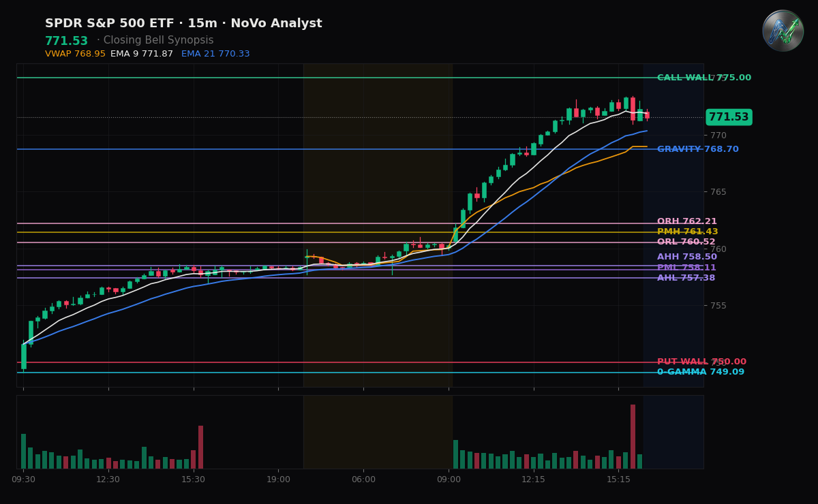Click the 12:30 time axis label
Viewport: 818px width, 504px height.
click(x=108, y=479)
